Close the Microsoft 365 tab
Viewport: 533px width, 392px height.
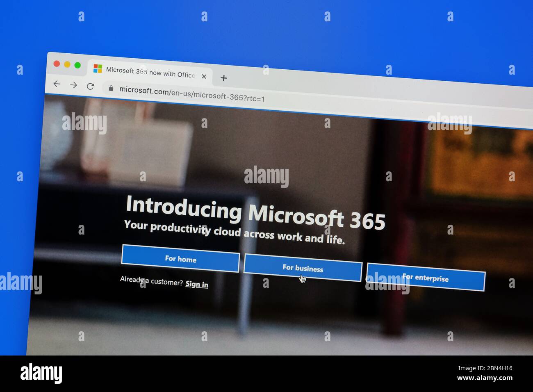pos(204,76)
